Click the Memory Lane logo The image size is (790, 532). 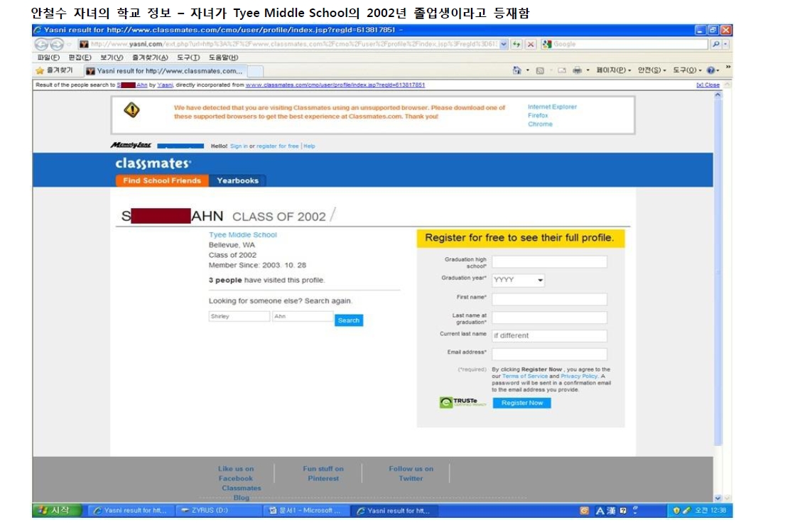click(131, 145)
